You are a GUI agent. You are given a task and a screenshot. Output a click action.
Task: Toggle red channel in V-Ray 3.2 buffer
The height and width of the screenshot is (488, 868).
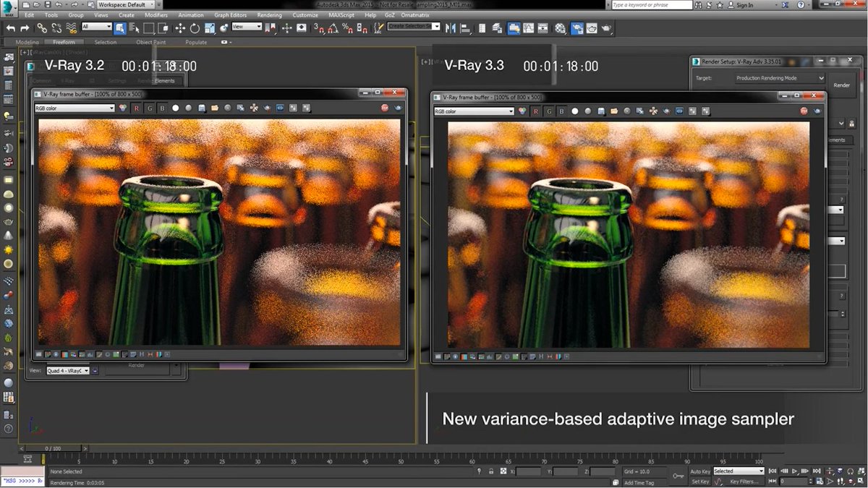(x=136, y=108)
